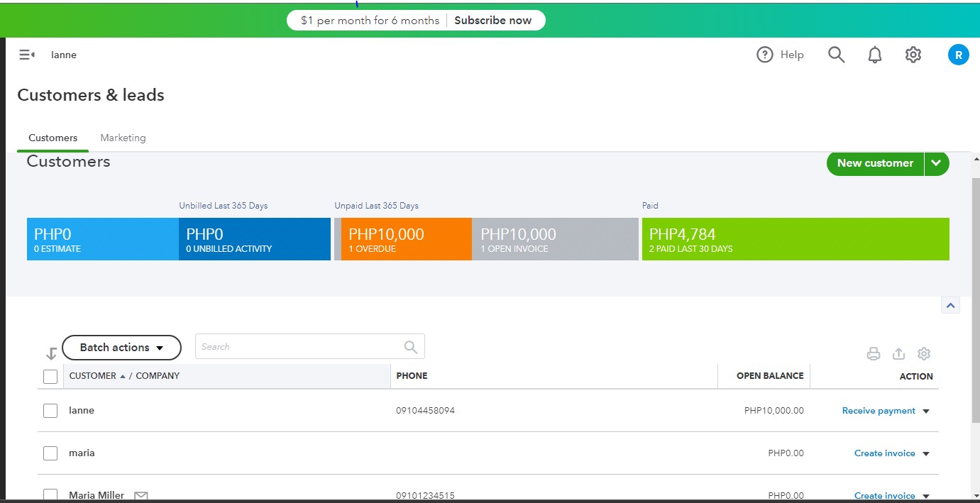Open the notifications bell
The image size is (980, 503).
tap(875, 55)
